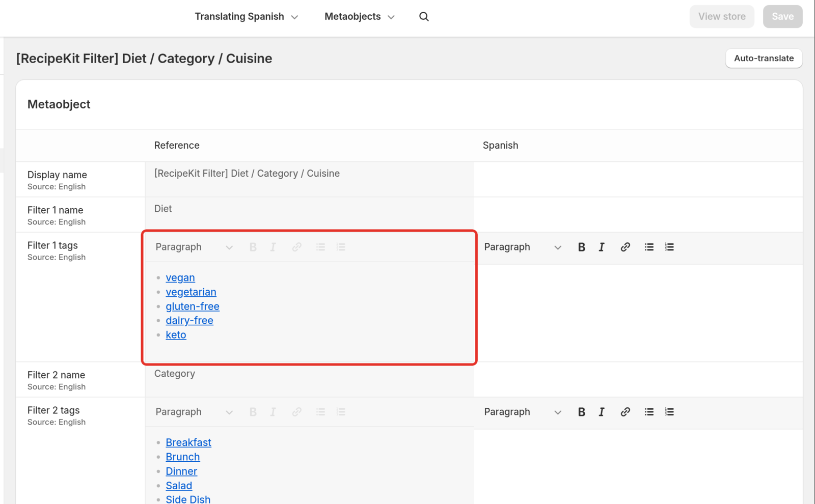The width and height of the screenshot is (815, 504).
Task: Apply bulleted list in Filter 2 tags Spanish editor
Action: click(x=649, y=412)
